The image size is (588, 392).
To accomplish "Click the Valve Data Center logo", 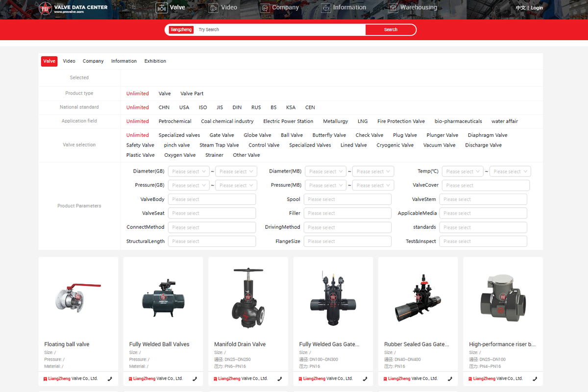I will pyautogui.click(x=73, y=8).
